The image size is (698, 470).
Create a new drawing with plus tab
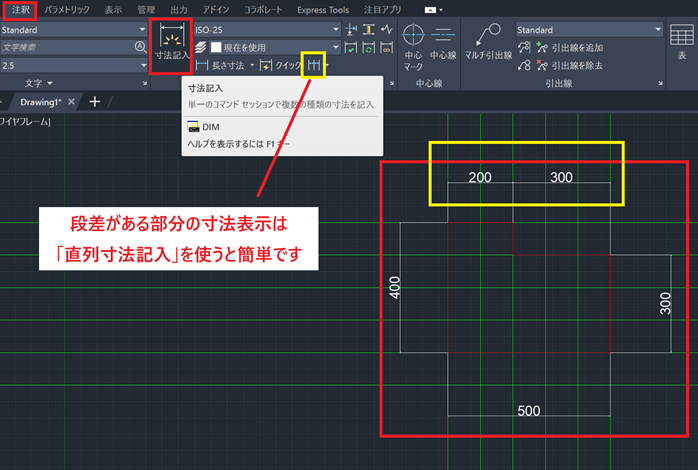[94, 102]
